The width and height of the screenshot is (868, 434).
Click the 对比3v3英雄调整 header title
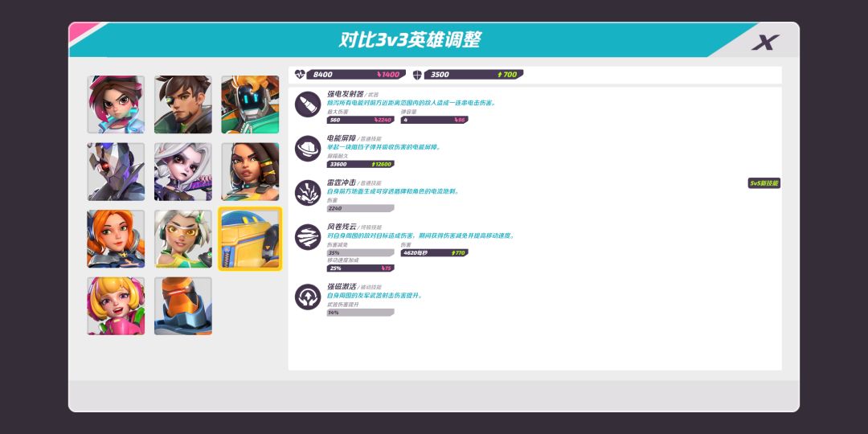(410, 40)
